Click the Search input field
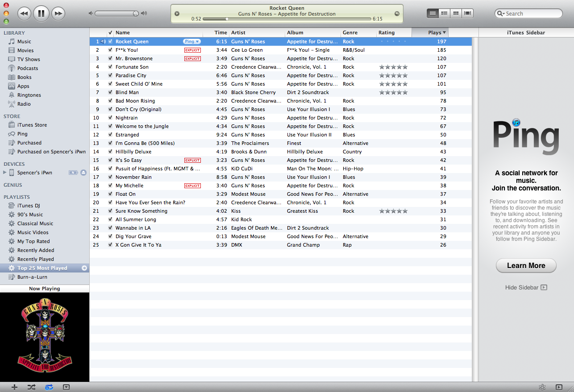This screenshot has width=574, height=392. point(528,14)
